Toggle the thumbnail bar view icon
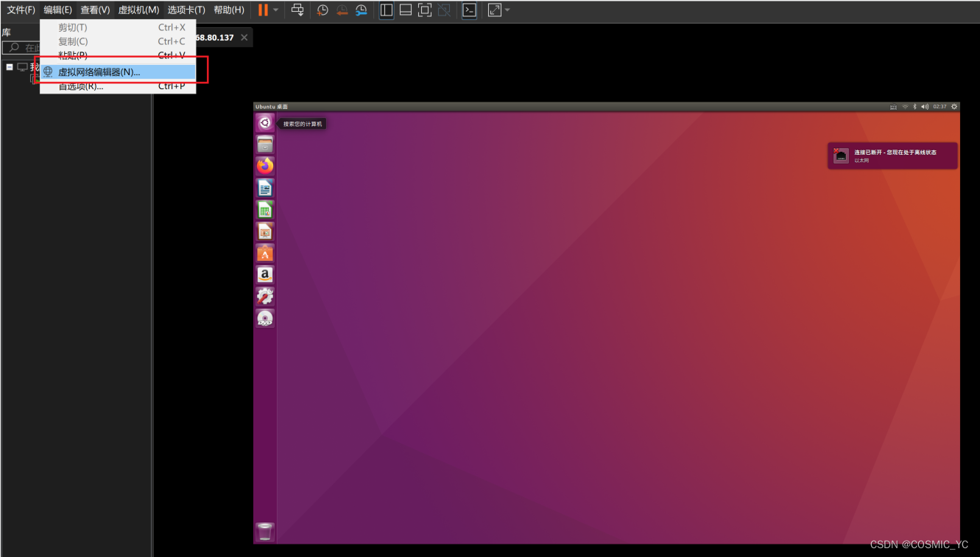Screen dimensions: 980x557 click(x=406, y=10)
